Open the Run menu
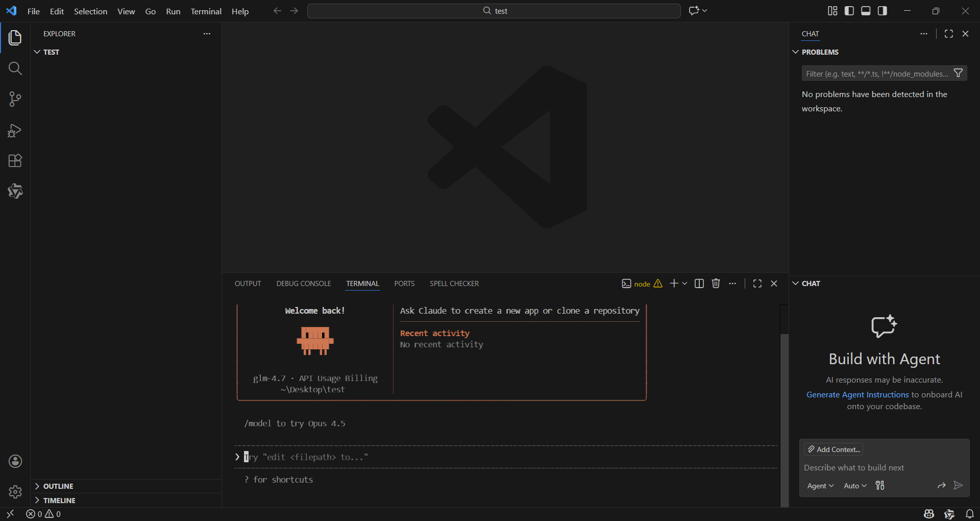 (x=173, y=11)
